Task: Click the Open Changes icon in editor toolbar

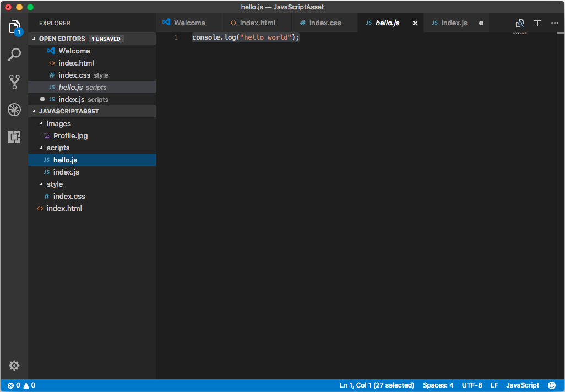Action: pos(520,23)
